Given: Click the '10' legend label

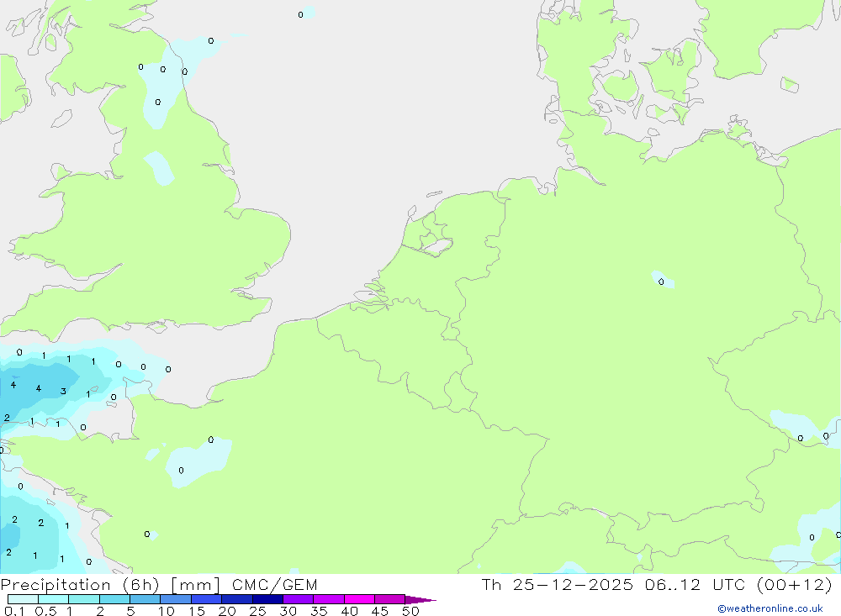Looking at the screenshot, I should click(167, 611).
